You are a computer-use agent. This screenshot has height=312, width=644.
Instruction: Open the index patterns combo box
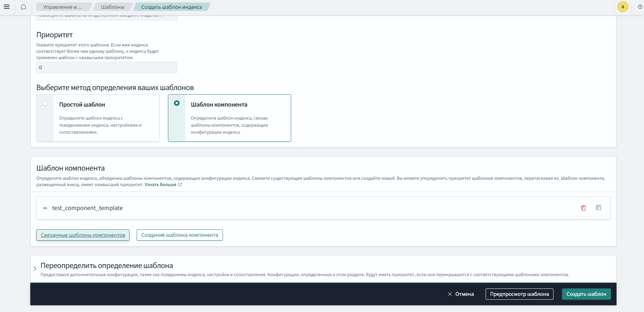106,17
